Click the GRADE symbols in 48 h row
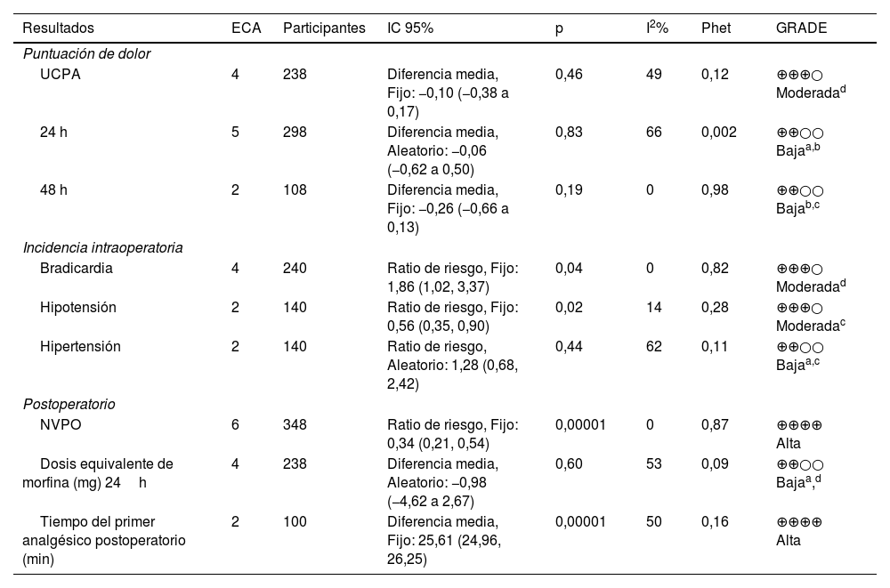The width and height of the screenshot is (890, 588). 799,190
